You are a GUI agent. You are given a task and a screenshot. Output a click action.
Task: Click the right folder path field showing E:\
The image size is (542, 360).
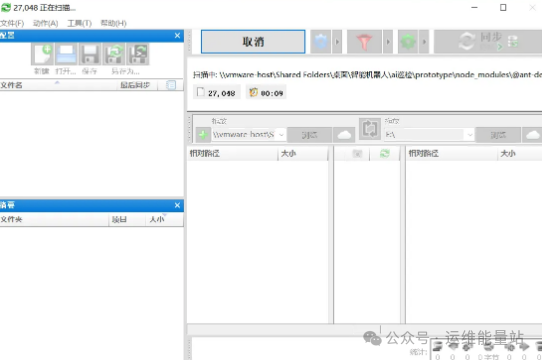pos(424,135)
